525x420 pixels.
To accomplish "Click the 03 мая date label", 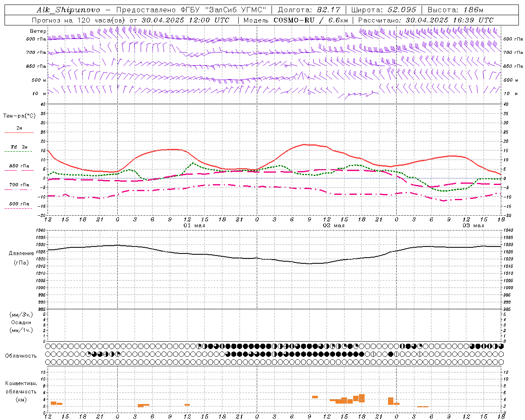I will coord(473,226).
